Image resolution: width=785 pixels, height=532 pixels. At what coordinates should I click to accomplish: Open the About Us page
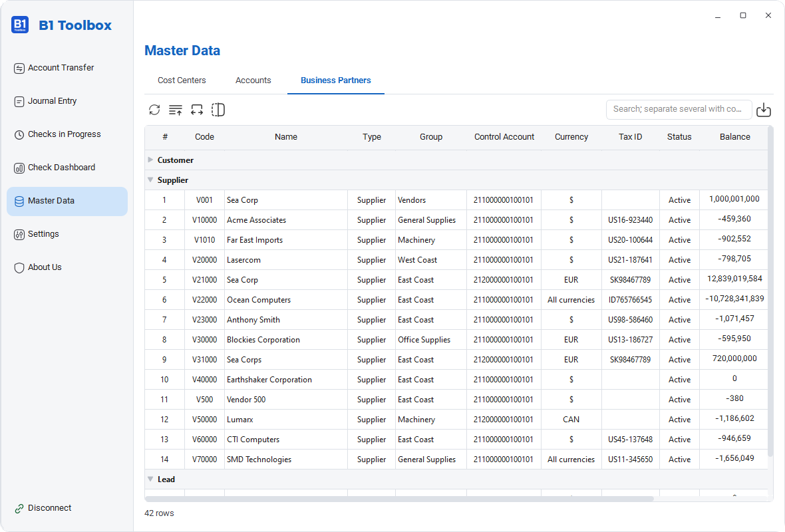(x=67, y=267)
